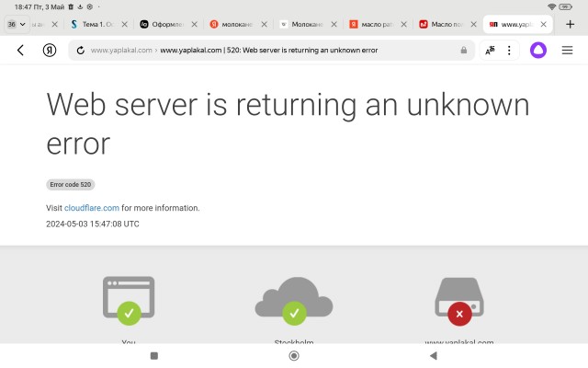Click the Cloudflare cloud status icon
This screenshot has width=588, height=368.
tap(294, 301)
